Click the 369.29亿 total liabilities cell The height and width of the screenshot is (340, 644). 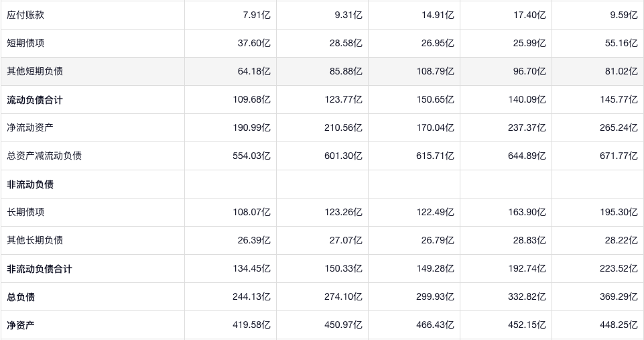pyautogui.click(x=619, y=297)
